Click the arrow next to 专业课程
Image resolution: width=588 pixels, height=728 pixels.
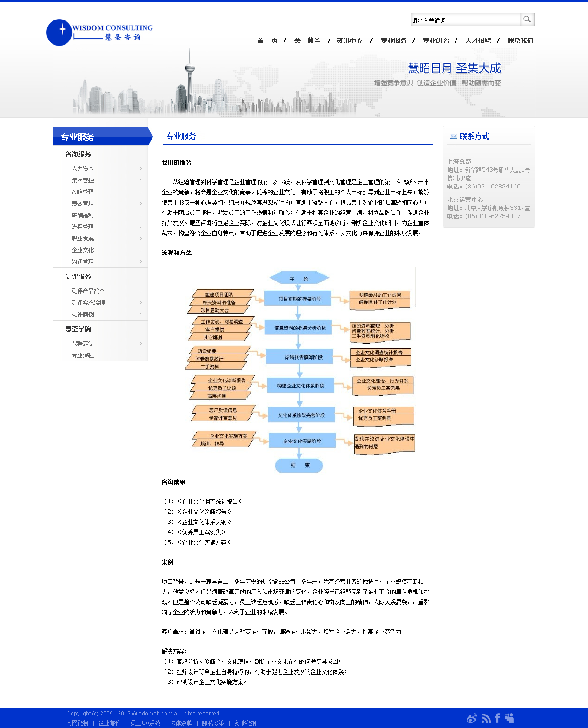pos(141,355)
